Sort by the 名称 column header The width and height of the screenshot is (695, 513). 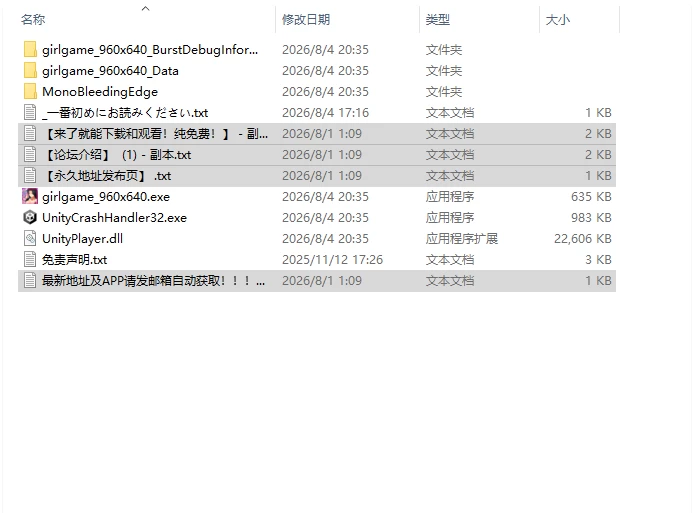click(x=33, y=20)
